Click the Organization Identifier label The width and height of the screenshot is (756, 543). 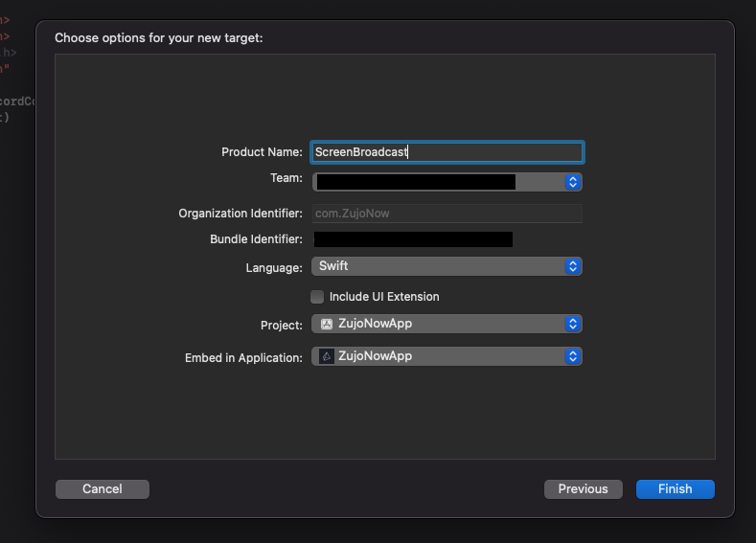[241, 214]
